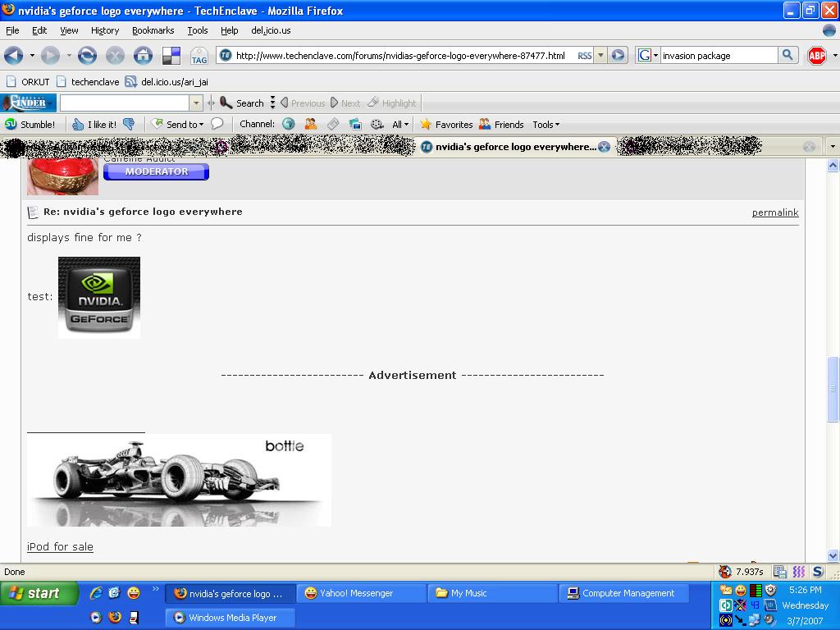Click the Google search field containing invasion package
The image size is (840, 630).
(x=719, y=55)
